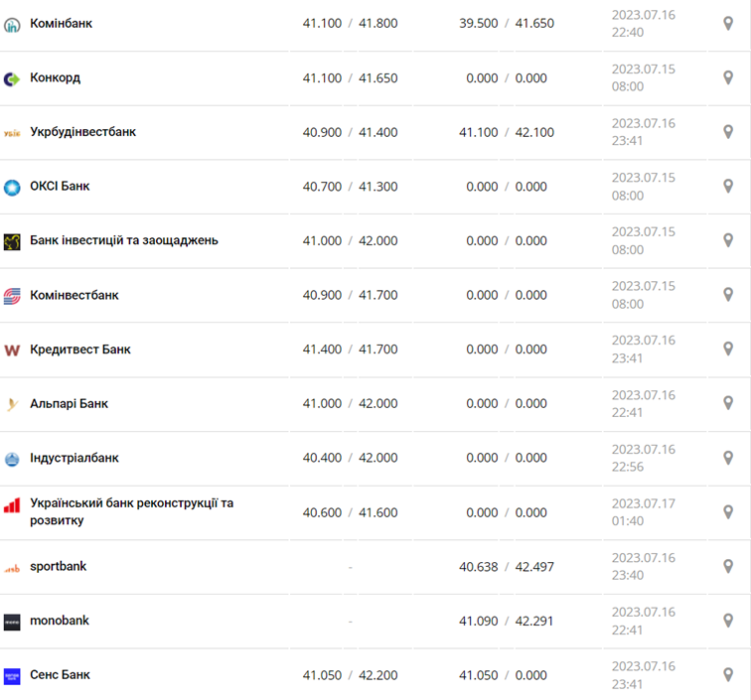The width and height of the screenshot is (751, 700).
Task: Show sportbank branches on map
Action: [x=728, y=567]
